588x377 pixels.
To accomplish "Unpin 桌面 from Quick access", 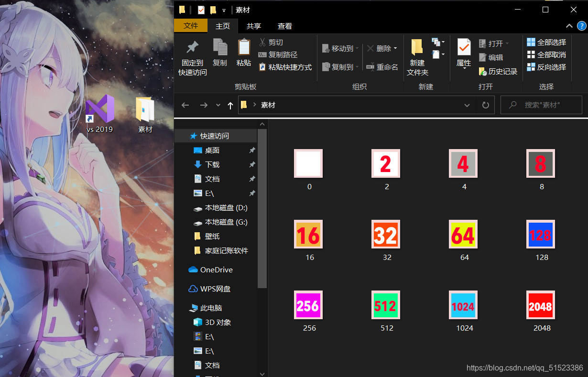I will tap(252, 150).
